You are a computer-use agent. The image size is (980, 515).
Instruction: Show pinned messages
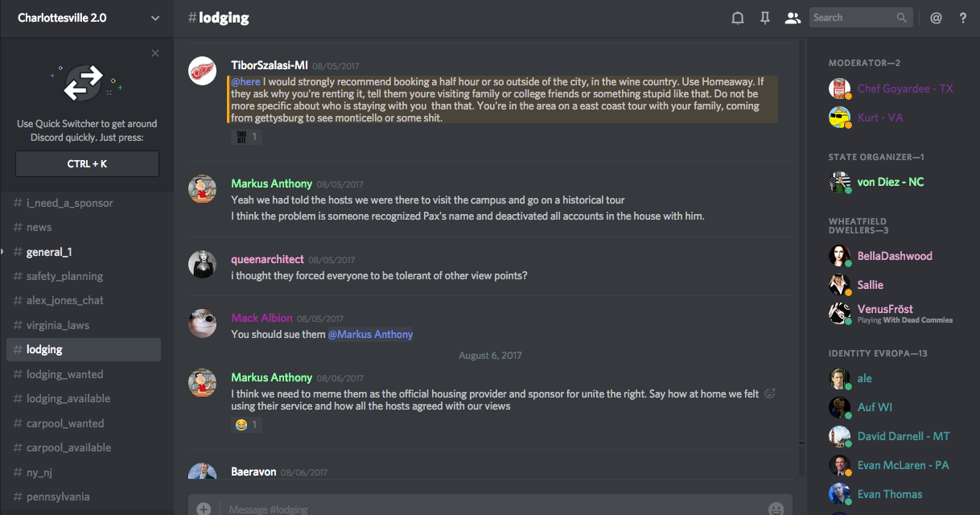point(764,18)
